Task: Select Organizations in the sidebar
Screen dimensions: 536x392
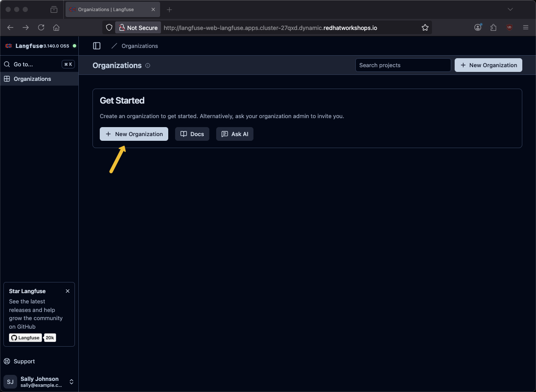Action: click(x=32, y=79)
